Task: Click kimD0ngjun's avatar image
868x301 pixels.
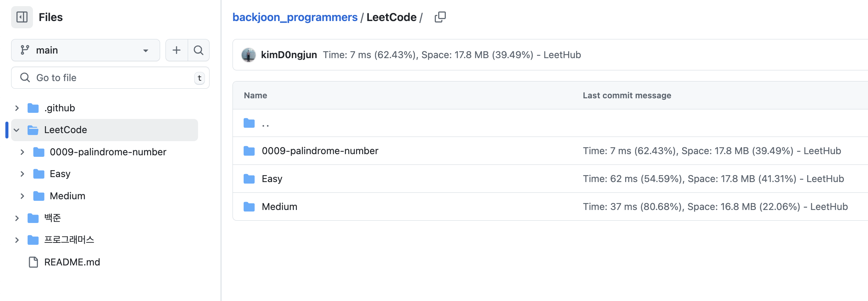Action: (249, 55)
